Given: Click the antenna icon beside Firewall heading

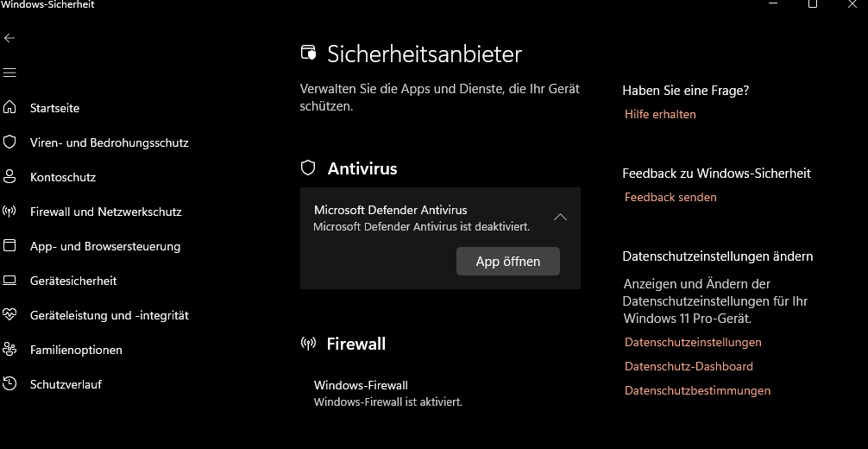Looking at the screenshot, I should (308, 344).
